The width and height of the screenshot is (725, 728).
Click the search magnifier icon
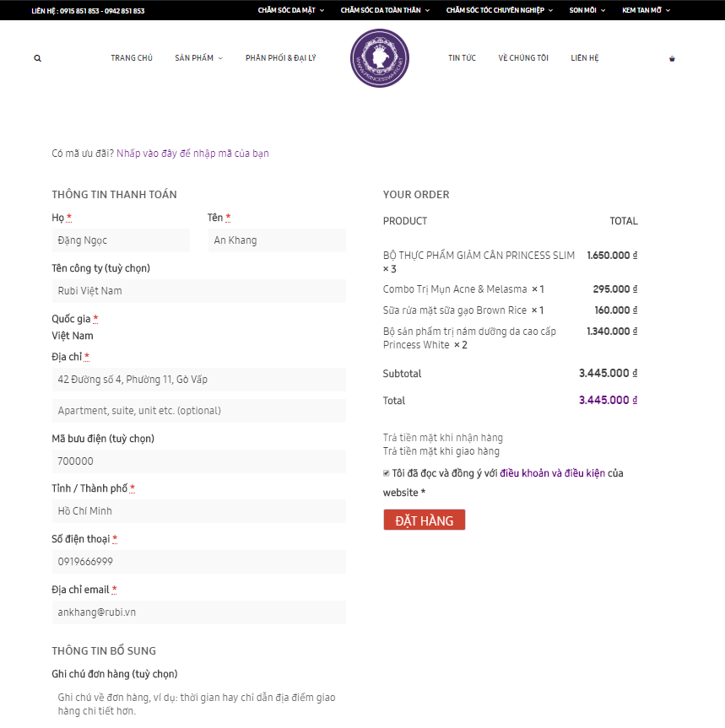37,59
